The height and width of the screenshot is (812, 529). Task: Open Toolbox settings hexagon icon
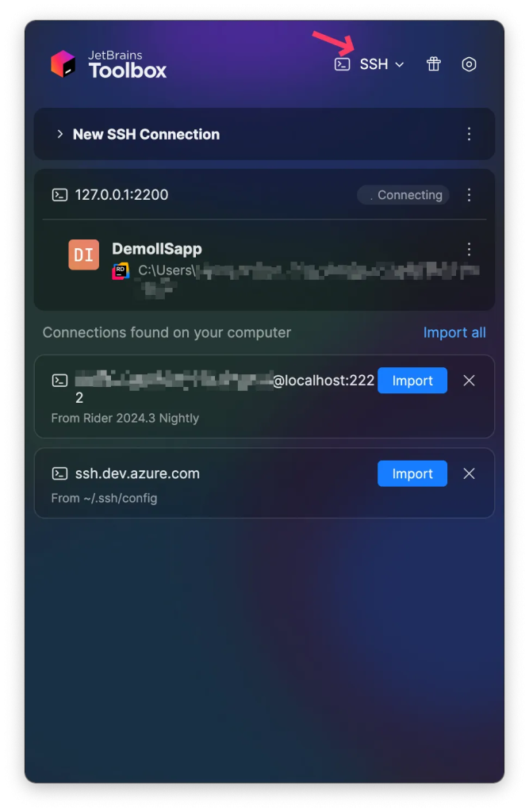[x=469, y=64]
